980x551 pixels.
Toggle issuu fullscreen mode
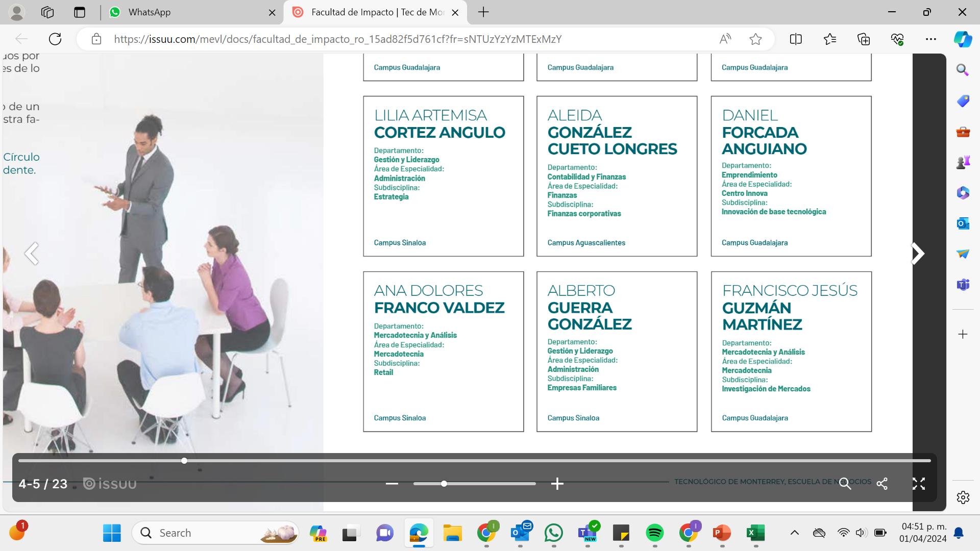(919, 484)
